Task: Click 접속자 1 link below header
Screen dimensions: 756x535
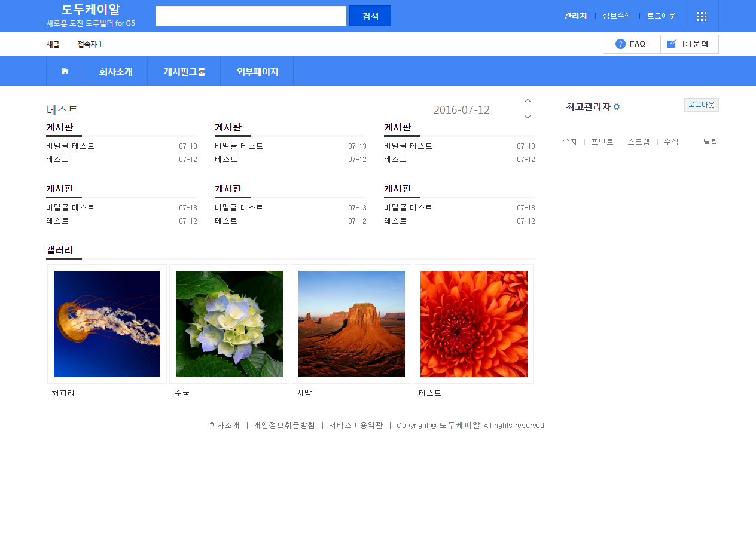Action: pyautogui.click(x=90, y=44)
